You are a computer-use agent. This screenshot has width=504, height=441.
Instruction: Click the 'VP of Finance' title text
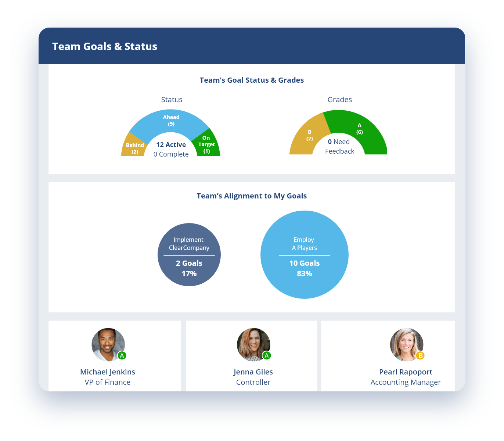coord(108,382)
